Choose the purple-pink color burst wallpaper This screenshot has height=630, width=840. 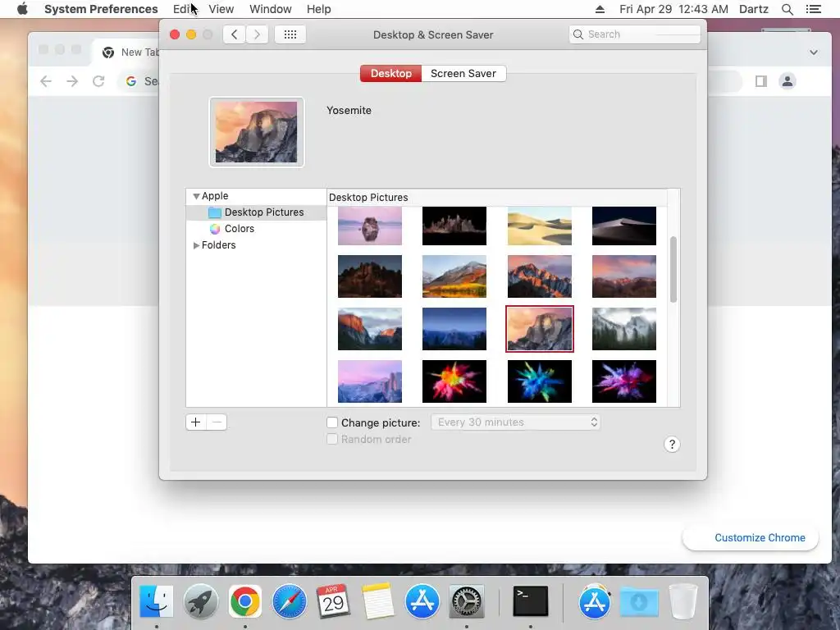[x=624, y=381]
